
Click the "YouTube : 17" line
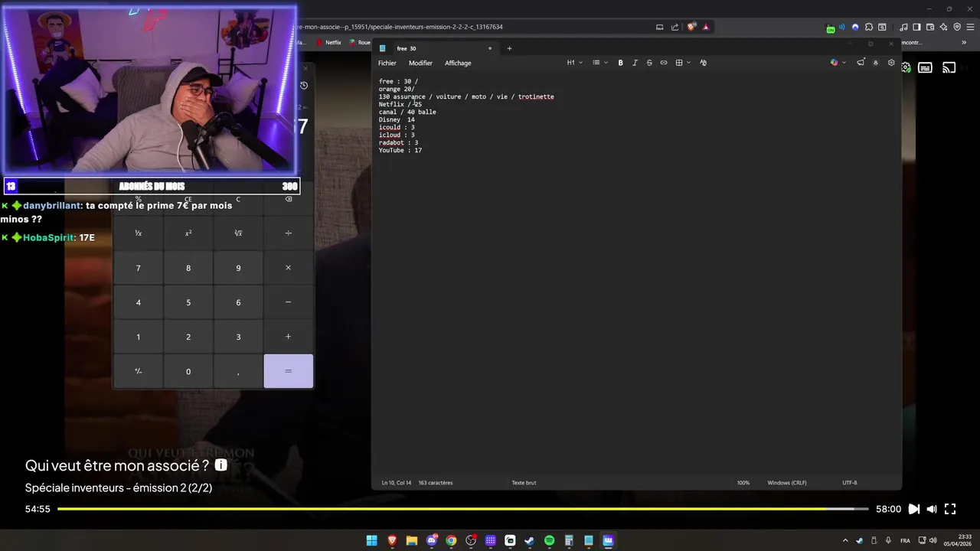click(400, 150)
